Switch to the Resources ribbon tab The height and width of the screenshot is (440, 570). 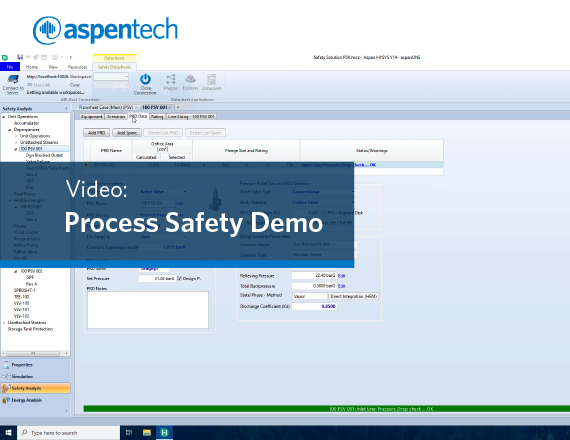(77, 67)
